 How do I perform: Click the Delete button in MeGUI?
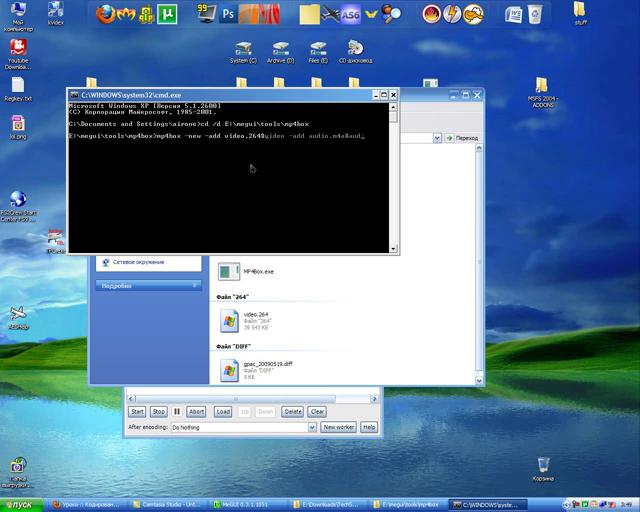click(x=293, y=412)
